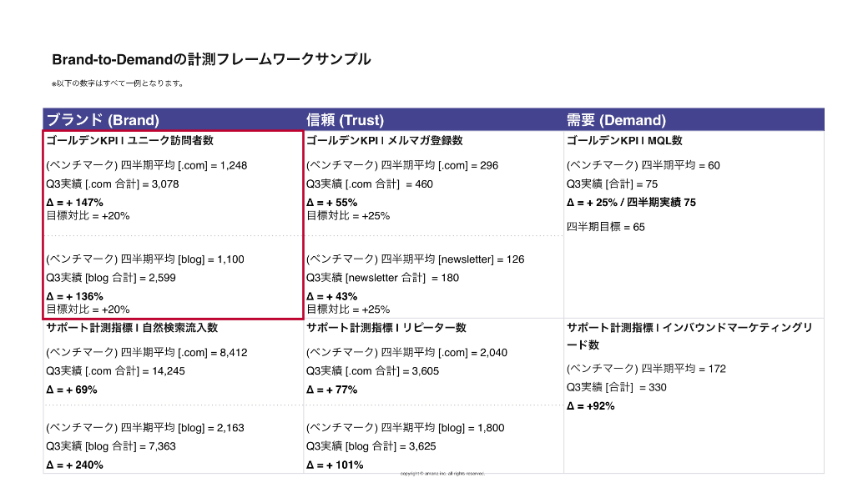Screen dimensions: 868x488
Task: Click the benchmark '四半期平均 = 172' line
Action: (x=646, y=369)
